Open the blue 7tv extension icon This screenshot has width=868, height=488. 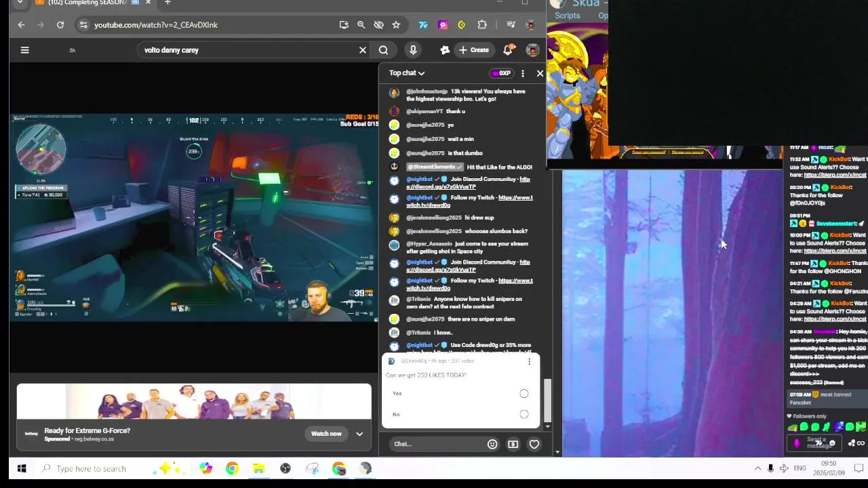click(x=423, y=25)
